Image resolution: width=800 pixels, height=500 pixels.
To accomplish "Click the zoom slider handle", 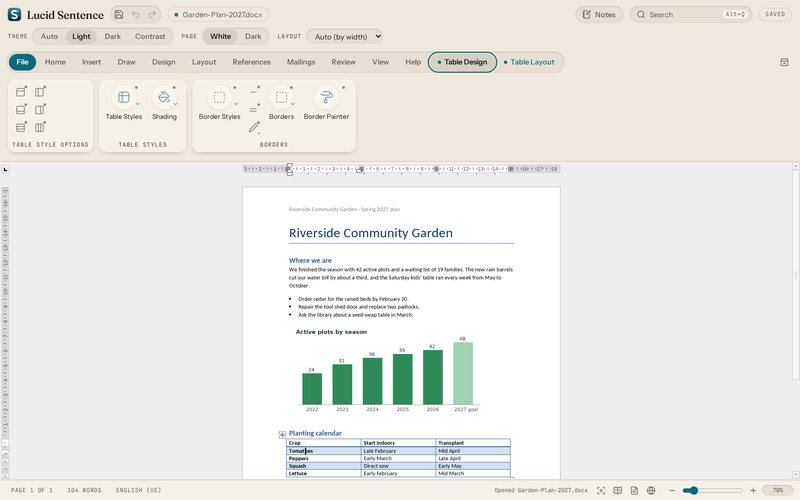I will point(693,490).
